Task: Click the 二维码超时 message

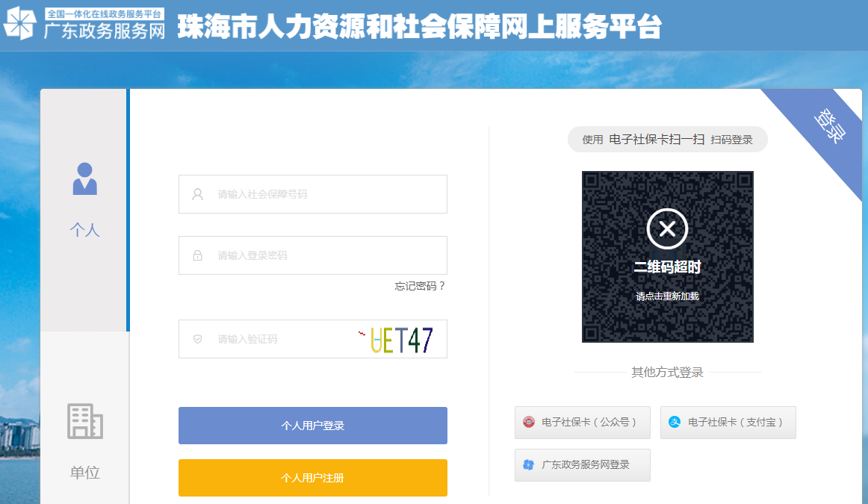Action: [x=667, y=267]
